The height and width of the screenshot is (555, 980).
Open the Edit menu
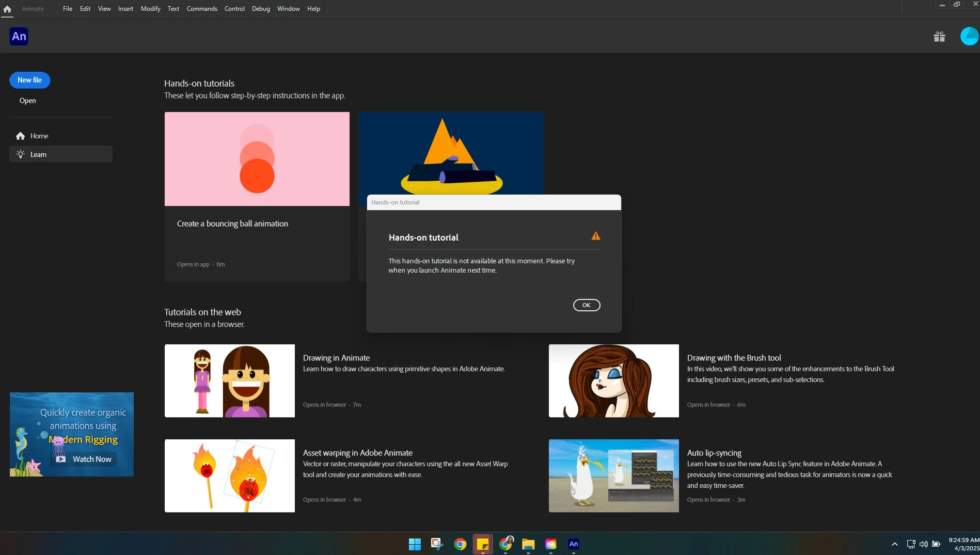click(85, 9)
